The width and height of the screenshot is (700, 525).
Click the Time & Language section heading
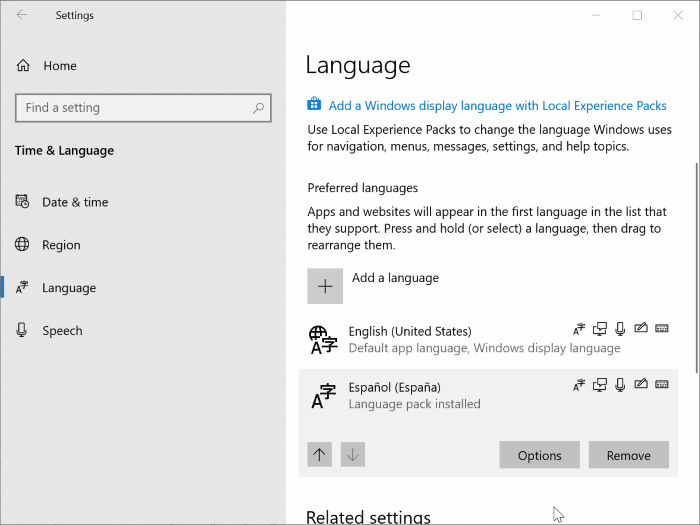tap(64, 150)
